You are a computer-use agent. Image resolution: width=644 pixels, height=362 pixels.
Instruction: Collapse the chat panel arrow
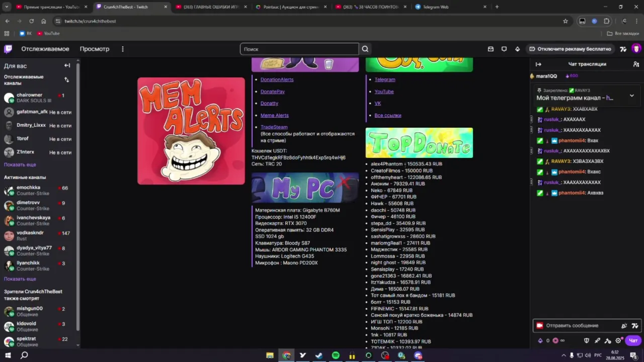pyautogui.click(x=538, y=64)
